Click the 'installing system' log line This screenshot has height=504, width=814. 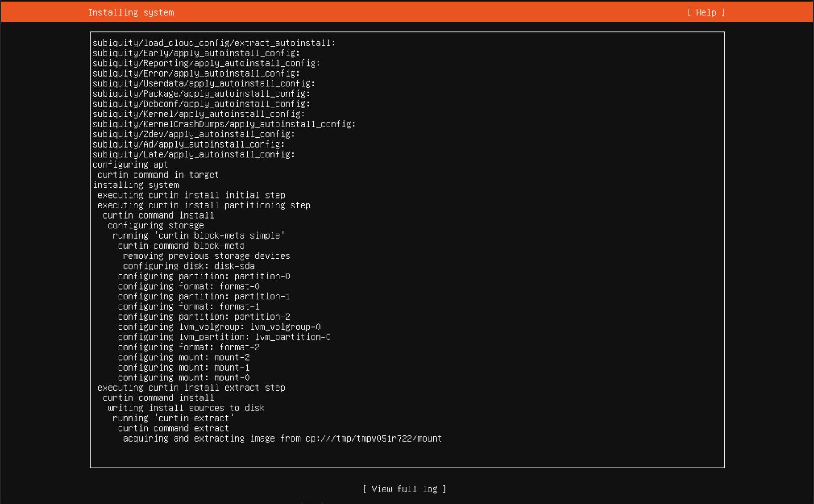136,185
